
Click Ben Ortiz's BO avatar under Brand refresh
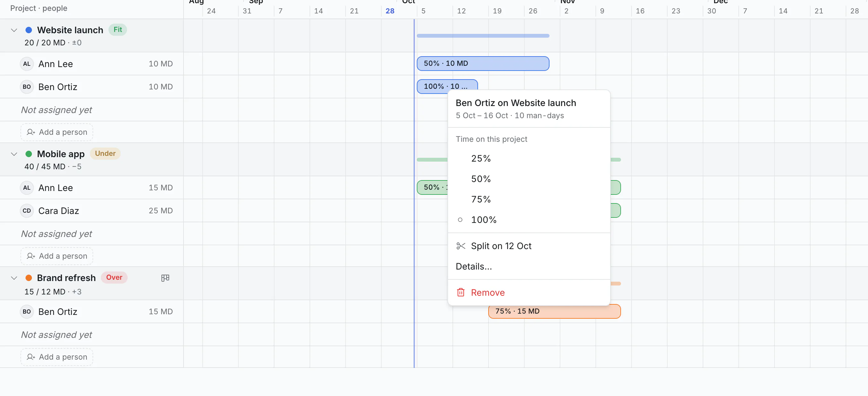coord(26,312)
